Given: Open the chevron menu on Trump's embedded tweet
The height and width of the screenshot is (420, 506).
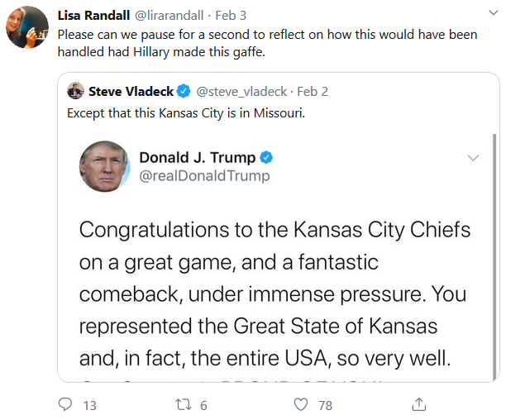Looking at the screenshot, I should click(473, 158).
